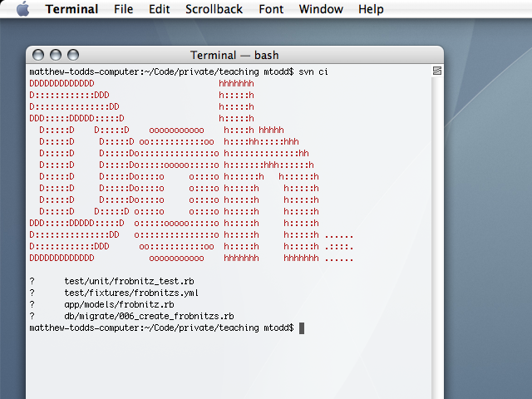Open the Terminal application menu
This screenshot has height=399, width=532.
[x=71, y=9]
